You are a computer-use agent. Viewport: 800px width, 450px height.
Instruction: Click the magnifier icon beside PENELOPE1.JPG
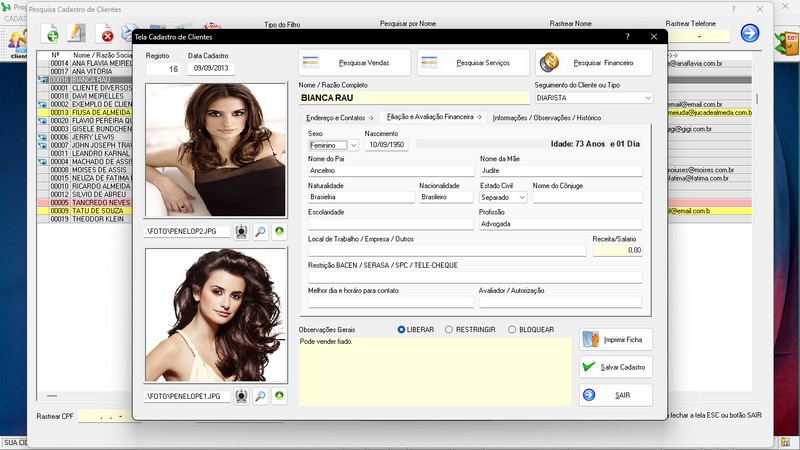(260, 396)
